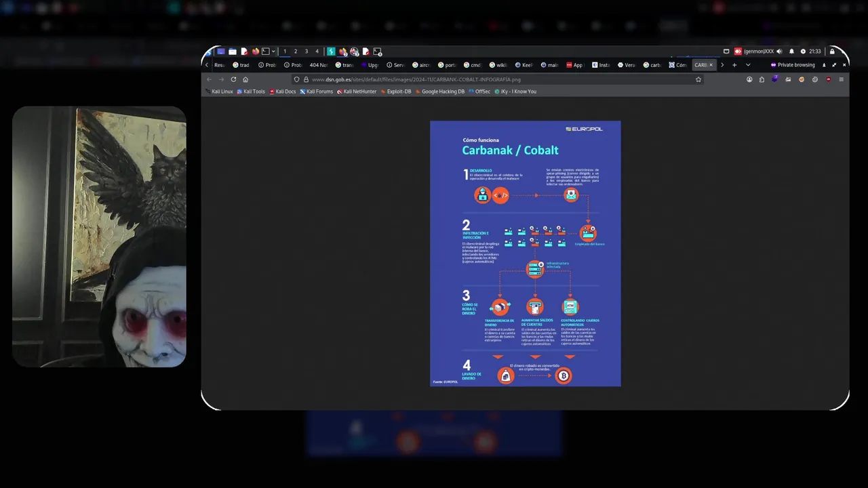View site security padlock info
868x488 pixels.
click(306, 79)
